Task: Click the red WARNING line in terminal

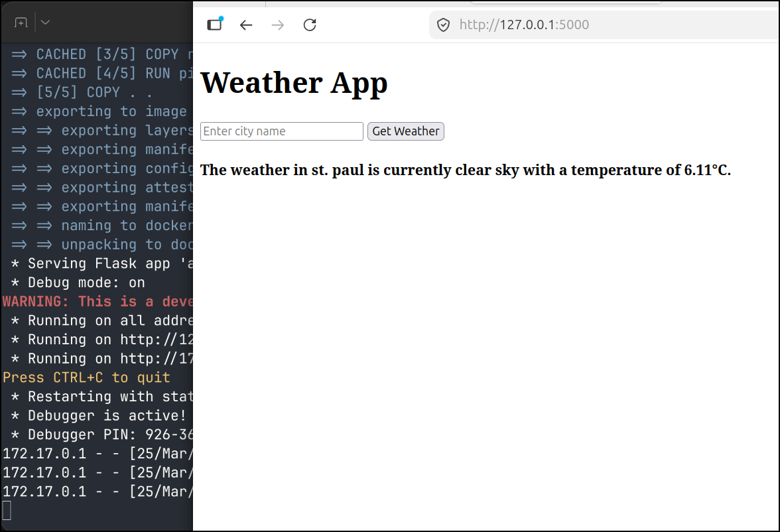Action: pos(98,302)
